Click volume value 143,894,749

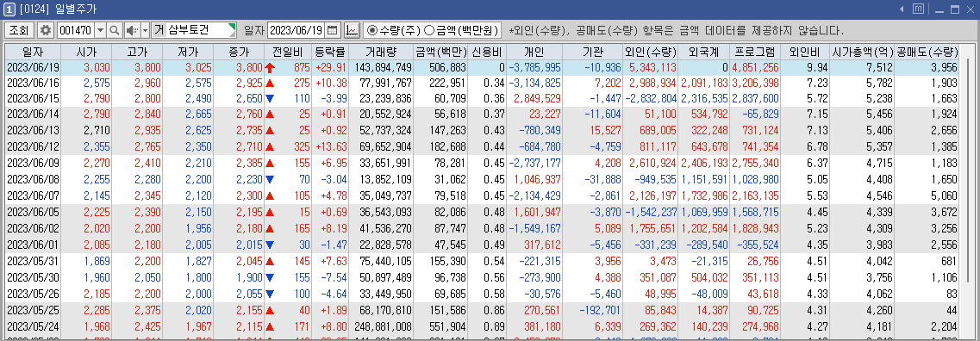tap(383, 67)
